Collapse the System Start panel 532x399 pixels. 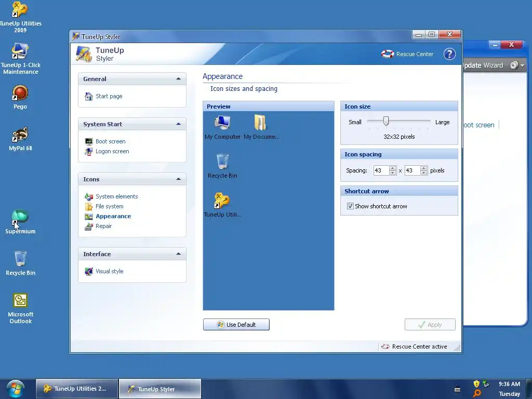tap(179, 124)
